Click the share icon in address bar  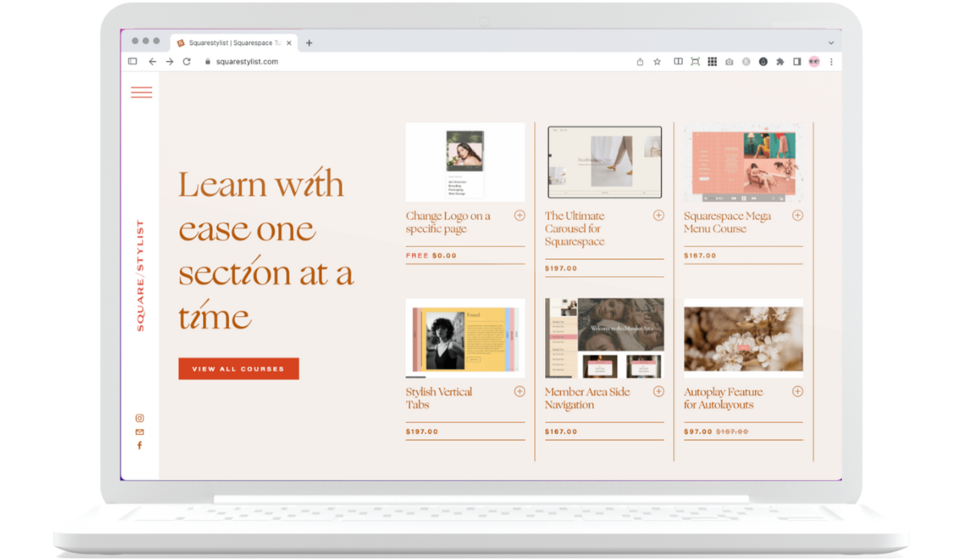point(640,62)
